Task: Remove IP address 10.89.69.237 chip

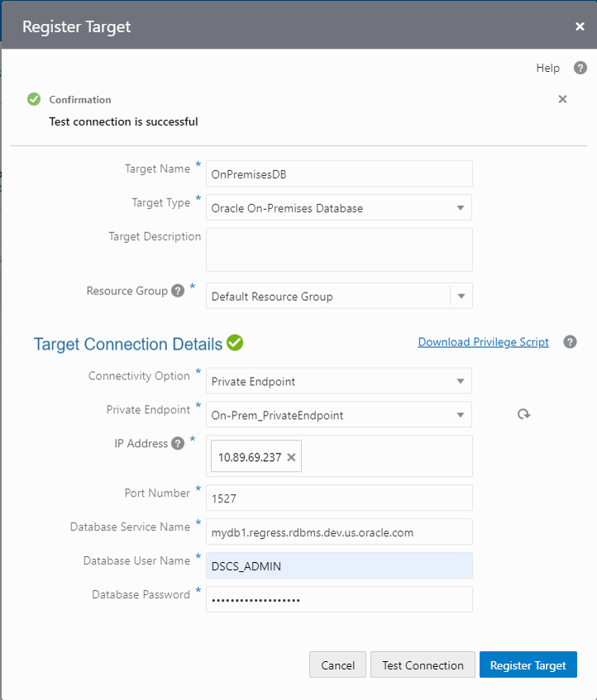Action: pyautogui.click(x=291, y=457)
